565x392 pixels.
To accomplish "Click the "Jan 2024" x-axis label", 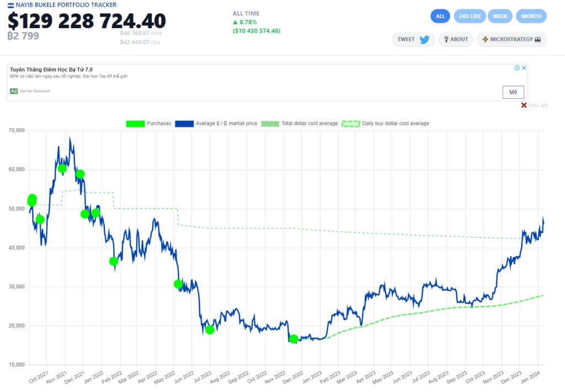I will 531,377.
